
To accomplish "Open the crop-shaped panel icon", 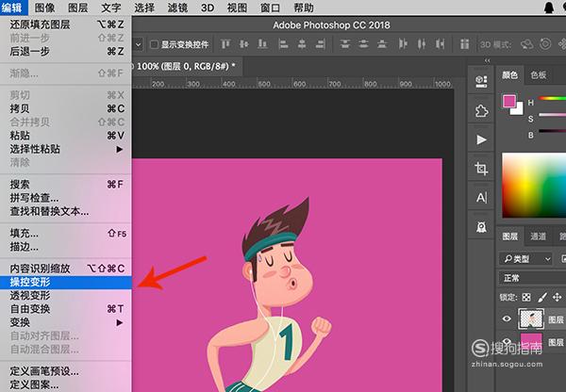I will pos(481,169).
